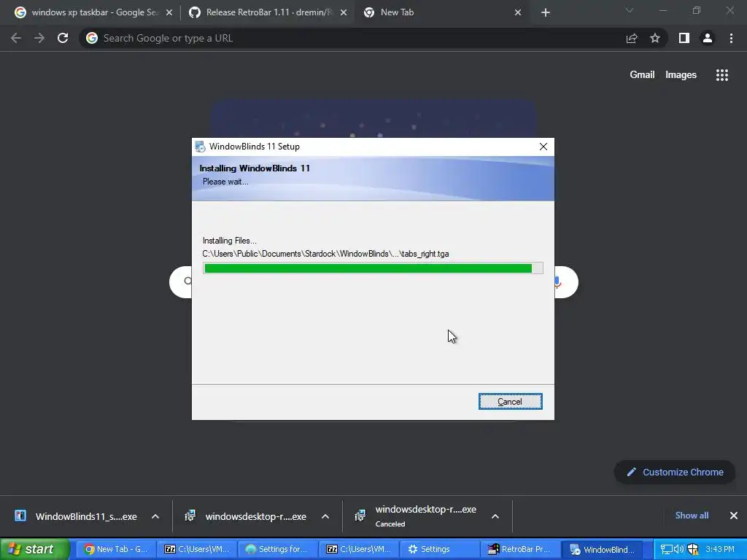The width and height of the screenshot is (747, 560).
Task: Click the network icon in the system tray
Action: click(x=666, y=550)
